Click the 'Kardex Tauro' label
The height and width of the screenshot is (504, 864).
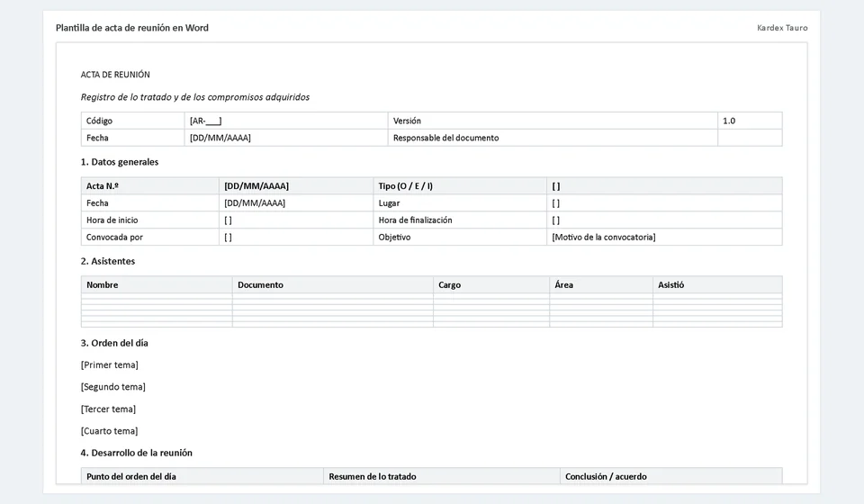coord(782,28)
